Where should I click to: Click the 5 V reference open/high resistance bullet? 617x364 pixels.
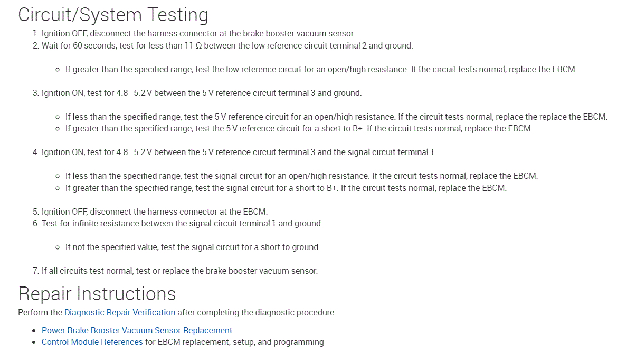point(336,117)
